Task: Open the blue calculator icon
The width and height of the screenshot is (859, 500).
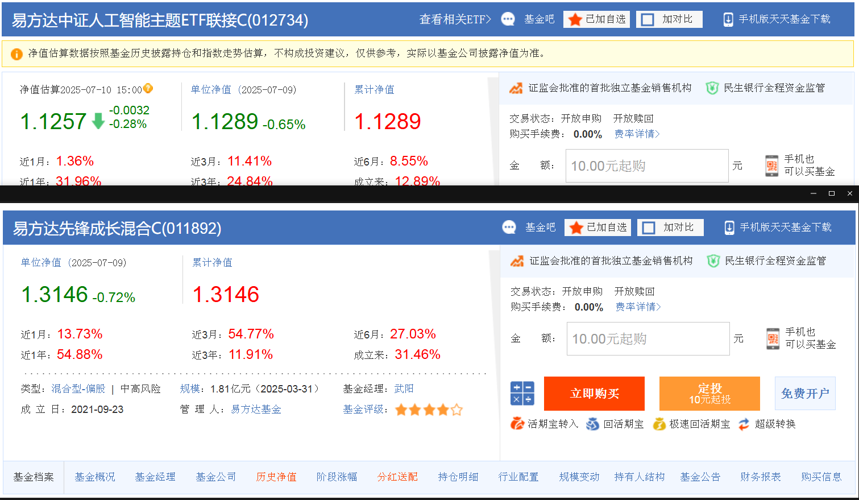Action: coord(522,393)
